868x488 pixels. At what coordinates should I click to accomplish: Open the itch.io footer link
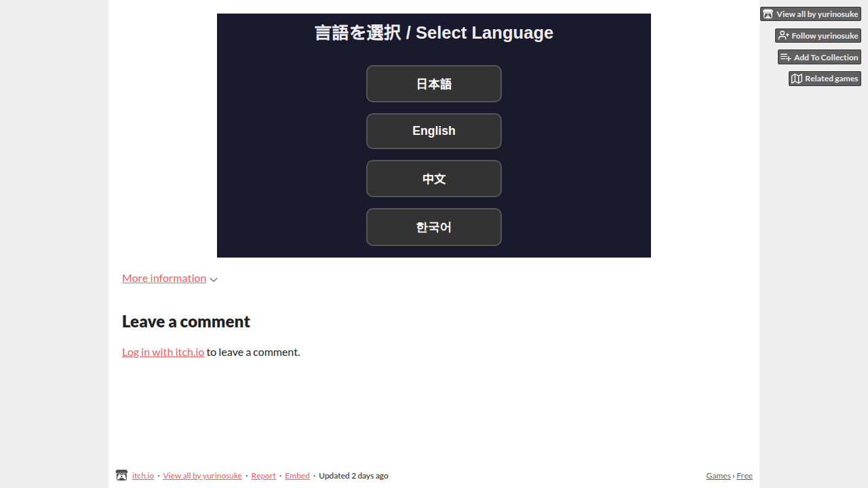click(143, 476)
